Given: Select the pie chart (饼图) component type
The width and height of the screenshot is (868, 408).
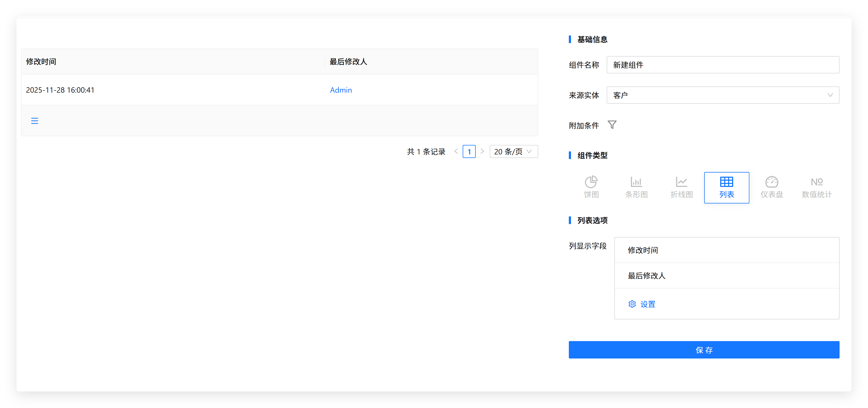Looking at the screenshot, I should (x=591, y=187).
